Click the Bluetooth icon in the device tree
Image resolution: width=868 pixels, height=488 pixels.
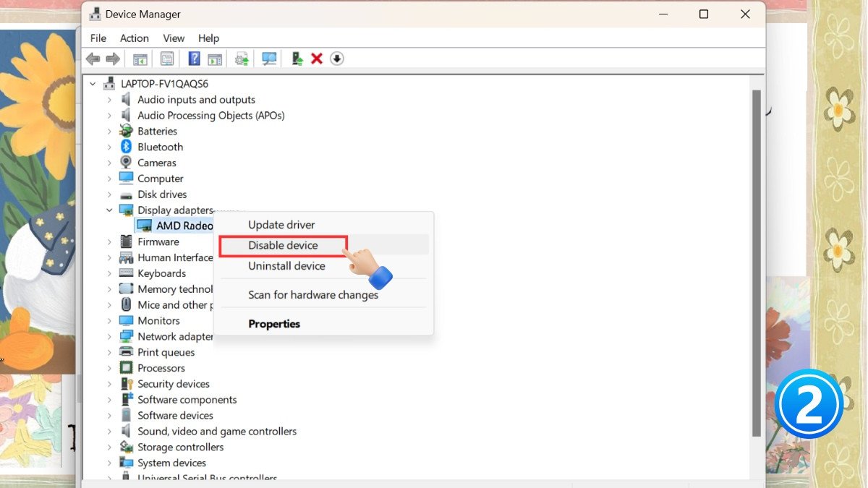(x=127, y=147)
